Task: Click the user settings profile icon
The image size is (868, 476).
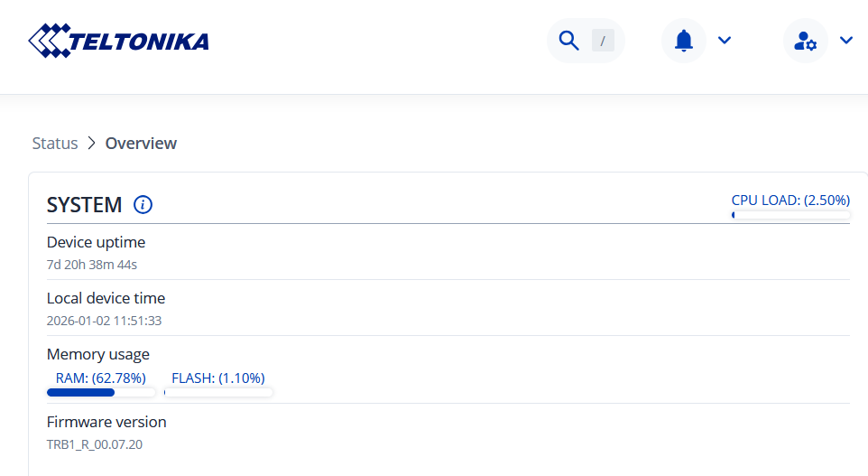Action: tap(805, 41)
